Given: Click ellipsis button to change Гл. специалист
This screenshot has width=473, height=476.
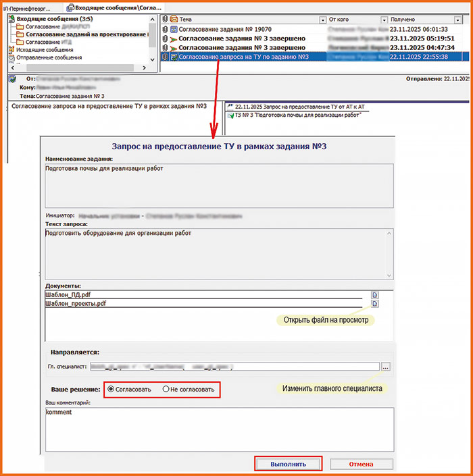Looking at the screenshot, I should pyautogui.click(x=386, y=367).
